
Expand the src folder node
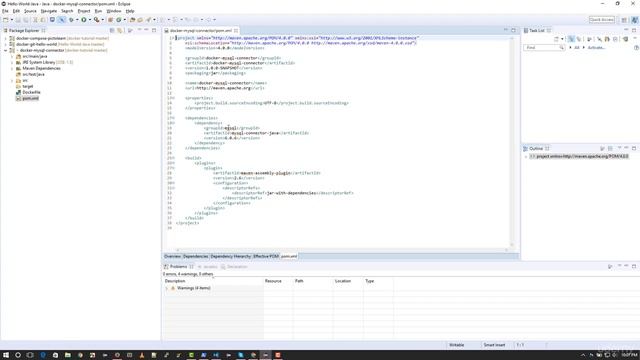[12, 80]
